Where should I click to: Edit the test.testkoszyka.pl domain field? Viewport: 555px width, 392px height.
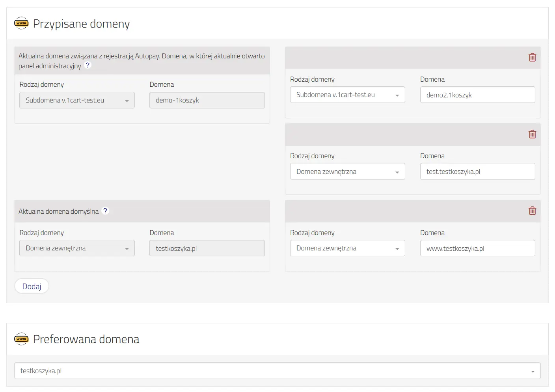[x=478, y=172]
